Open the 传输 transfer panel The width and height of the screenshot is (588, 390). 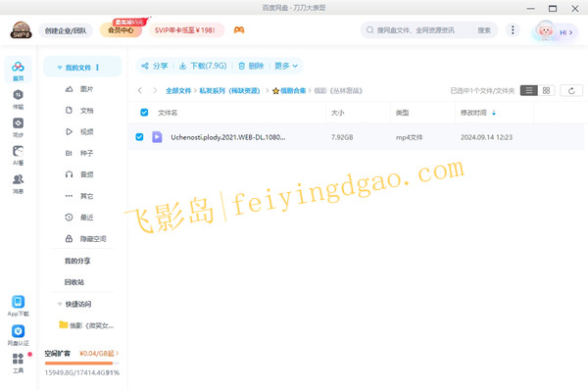(x=18, y=99)
